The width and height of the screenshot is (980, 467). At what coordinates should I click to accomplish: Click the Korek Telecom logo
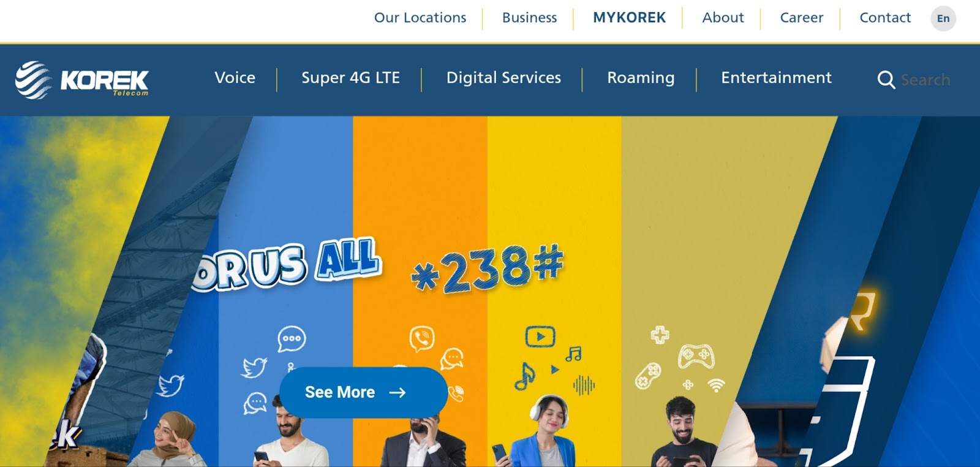[x=82, y=80]
